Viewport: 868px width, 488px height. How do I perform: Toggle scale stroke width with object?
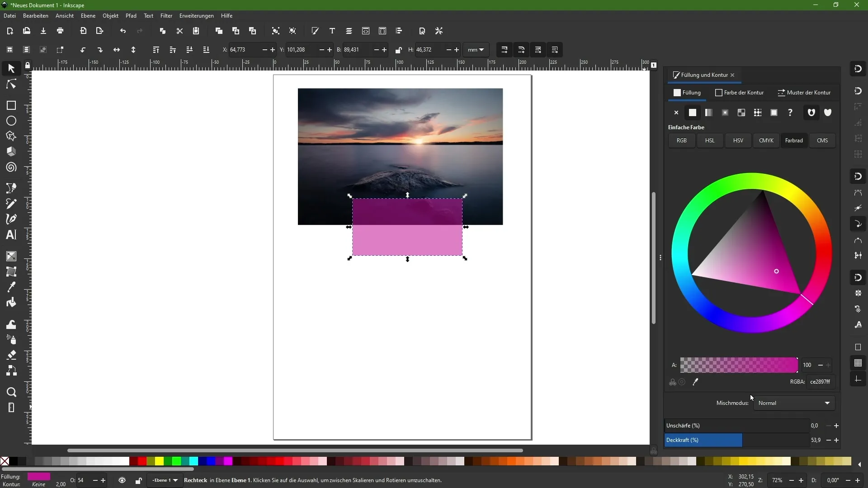tap(505, 50)
